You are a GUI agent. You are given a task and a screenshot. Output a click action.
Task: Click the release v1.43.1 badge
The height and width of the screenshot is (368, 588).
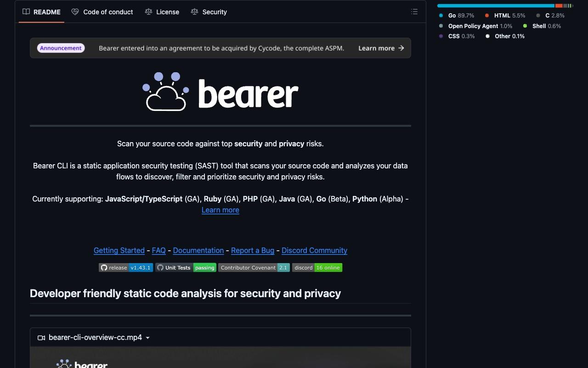(x=126, y=268)
